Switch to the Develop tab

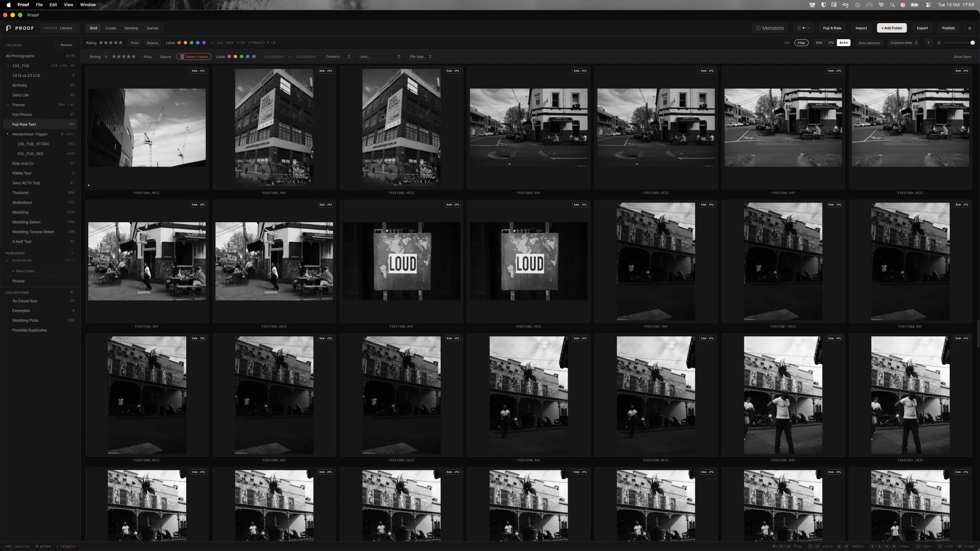(x=131, y=28)
